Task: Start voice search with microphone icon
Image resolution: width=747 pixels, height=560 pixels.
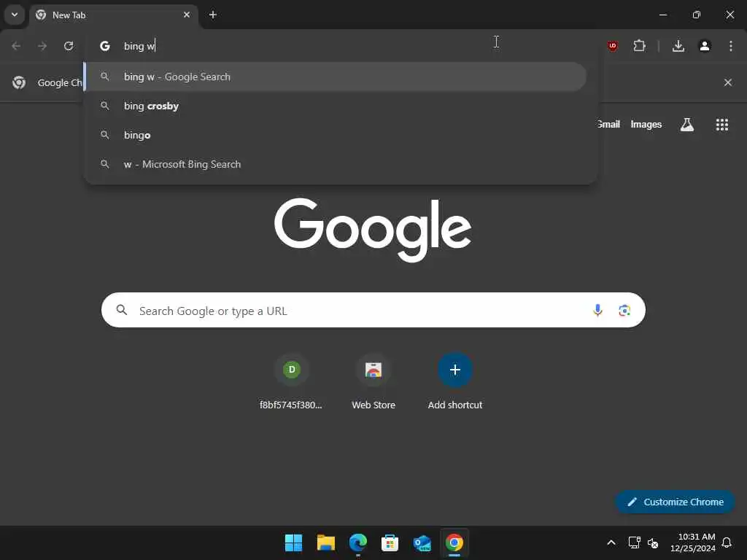Action: [x=597, y=311]
